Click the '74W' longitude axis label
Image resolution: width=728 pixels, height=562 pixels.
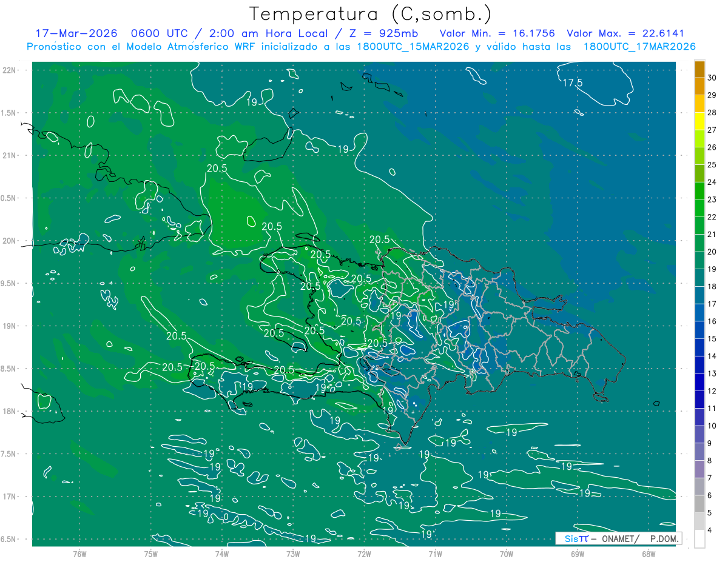pos(222,554)
